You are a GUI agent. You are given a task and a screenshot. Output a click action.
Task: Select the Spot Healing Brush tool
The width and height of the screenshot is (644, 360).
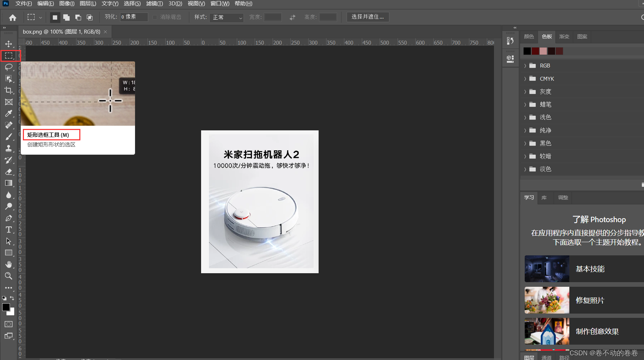point(9,125)
